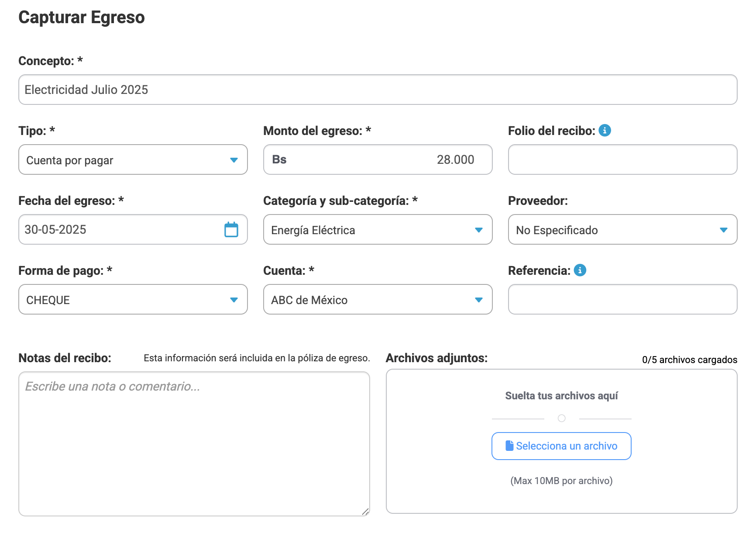Click the Fecha del egreso date field
756x533 pixels.
point(133,229)
